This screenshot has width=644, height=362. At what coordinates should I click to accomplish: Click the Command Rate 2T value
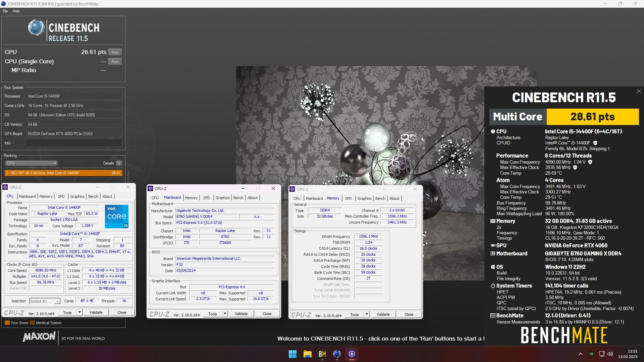(368, 279)
